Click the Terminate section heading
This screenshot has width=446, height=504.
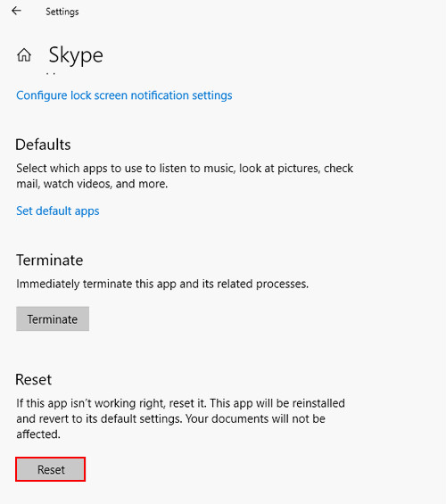50,260
